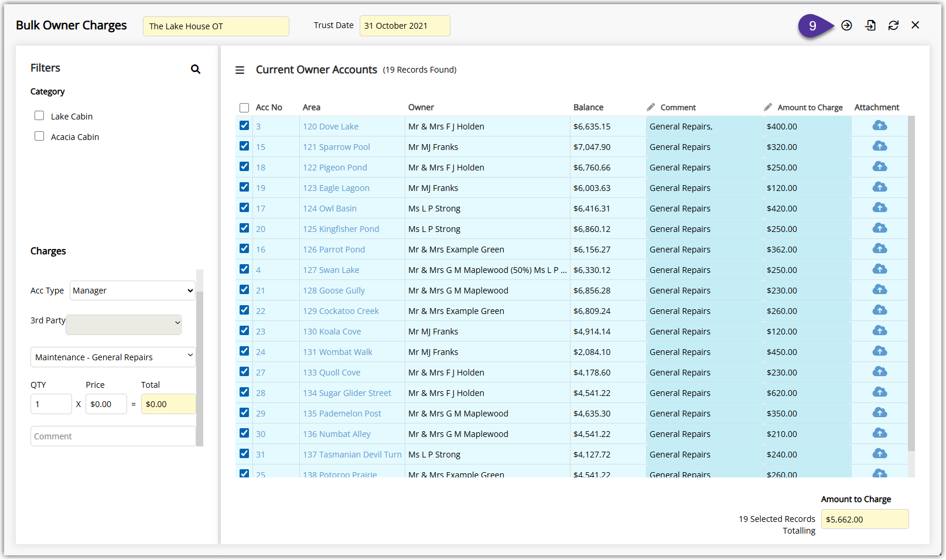The width and height of the screenshot is (946, 560).
Task: Click the property name field The Lake House OT
Action: tap(216, 26)
